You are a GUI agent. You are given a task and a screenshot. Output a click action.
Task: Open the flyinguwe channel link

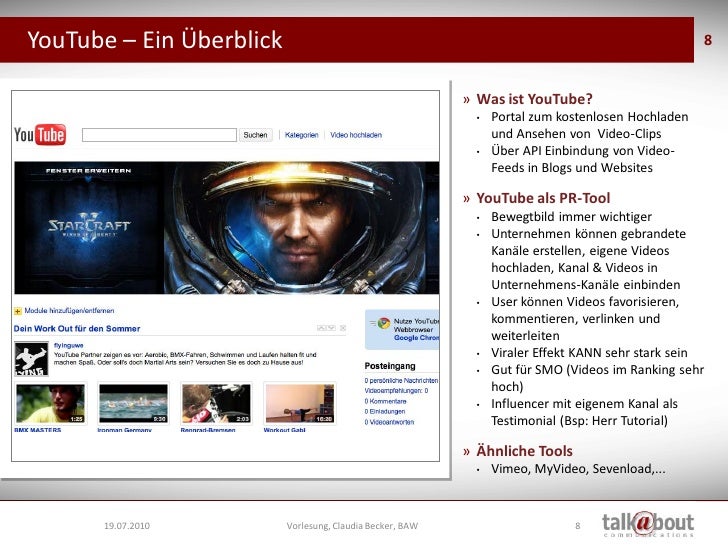coord(69,345)
